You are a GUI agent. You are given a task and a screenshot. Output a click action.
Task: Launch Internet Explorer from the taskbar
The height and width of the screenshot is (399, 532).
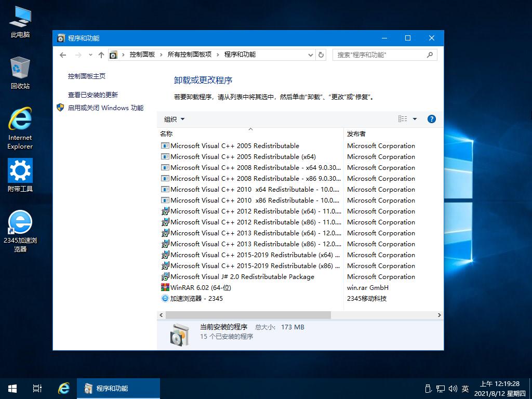coord(64,389)
